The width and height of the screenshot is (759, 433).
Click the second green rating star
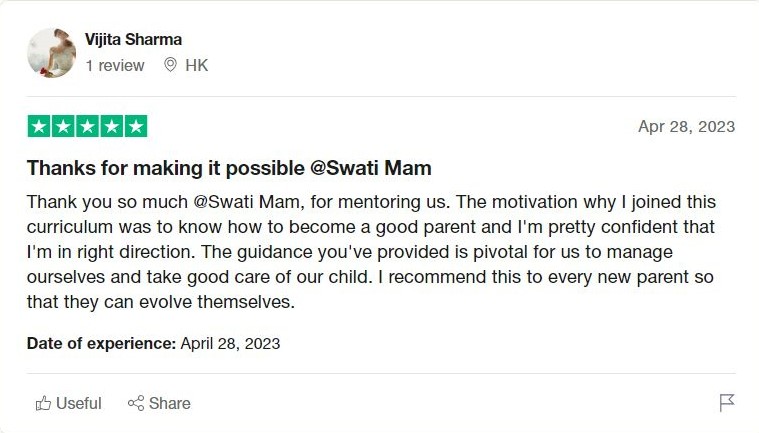[x=63, y=127]
